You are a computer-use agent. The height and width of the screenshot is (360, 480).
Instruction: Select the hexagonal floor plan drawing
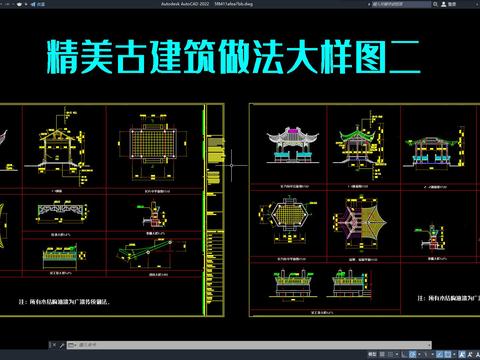(288, 220)
